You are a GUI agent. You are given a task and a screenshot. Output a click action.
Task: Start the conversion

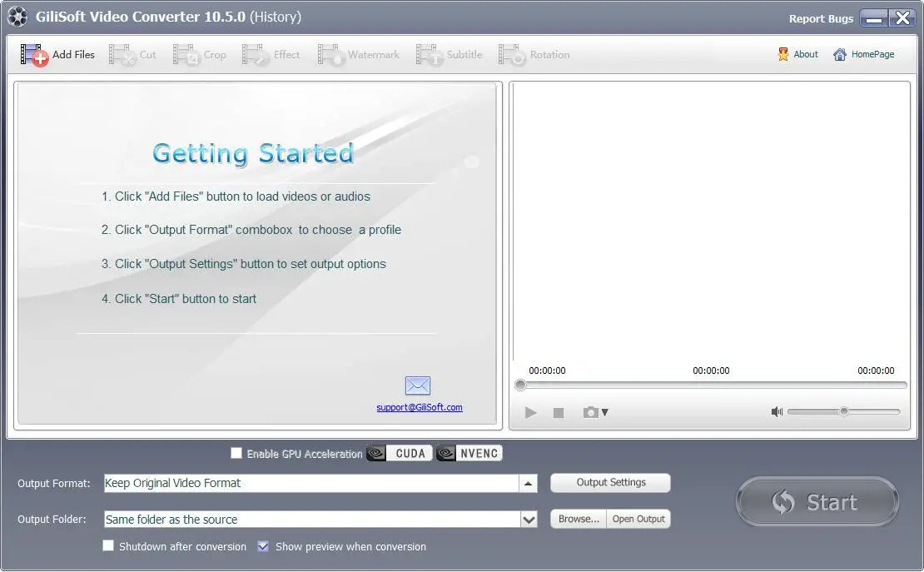point(817,502)
